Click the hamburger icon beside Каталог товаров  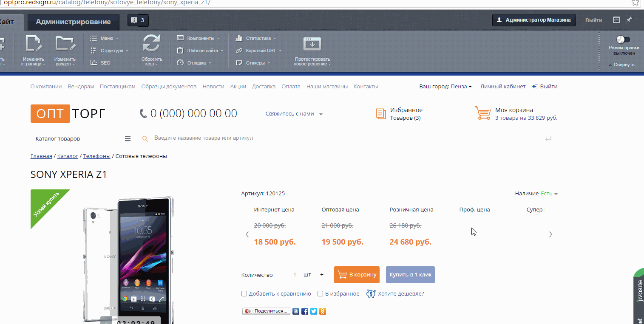[128, 138]
